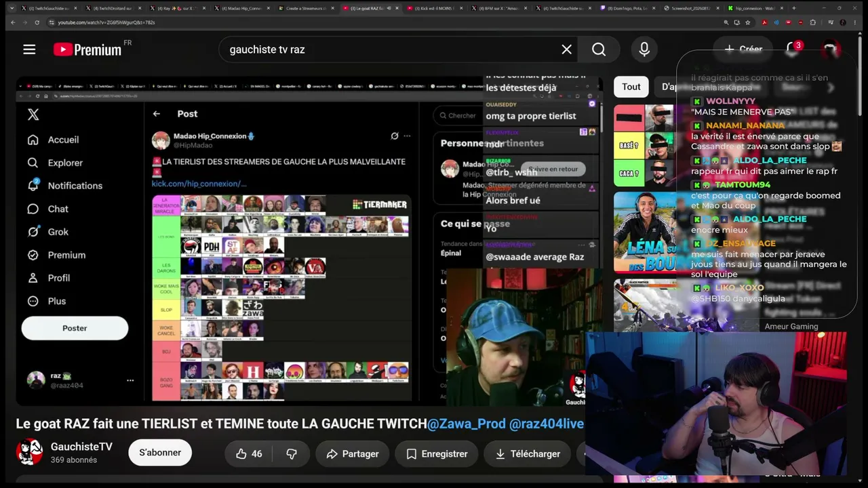Bookmark this page with the star
Viewport: 868px width, 488px height.
(748, 22)
